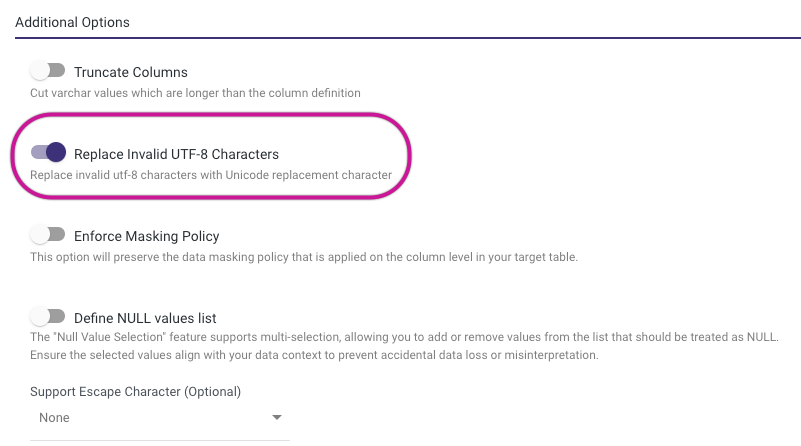Screen dimensions: 801x446
Task: Enable the Truncate Columns toggle
Action: click(47, 72)
